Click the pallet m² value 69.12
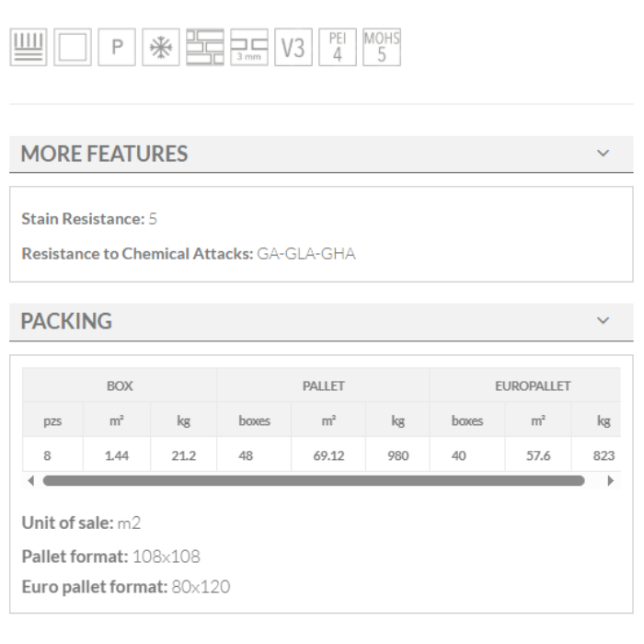Image resolution: width=644 pixels, height=644 pixels. 328,454
